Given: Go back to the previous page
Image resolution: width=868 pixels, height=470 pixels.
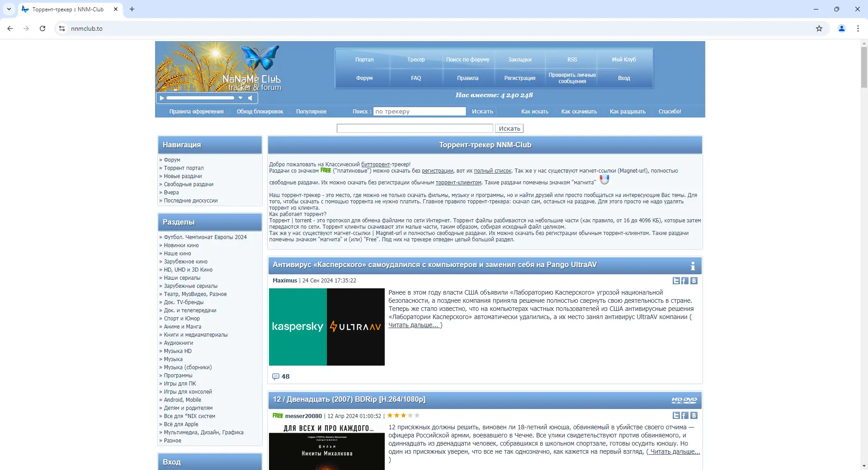Looking at the screenshot, I should [10, 28].
